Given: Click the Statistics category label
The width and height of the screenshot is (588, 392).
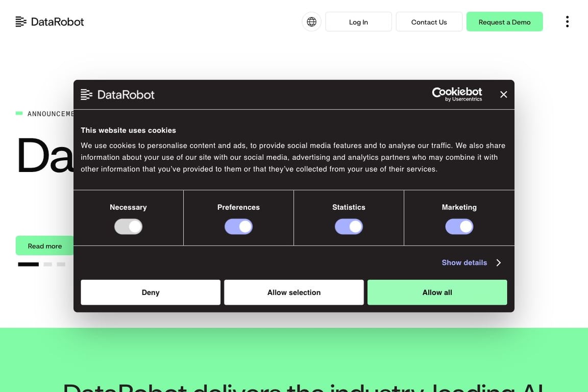Looking at the screenshot, I should 349,207.
